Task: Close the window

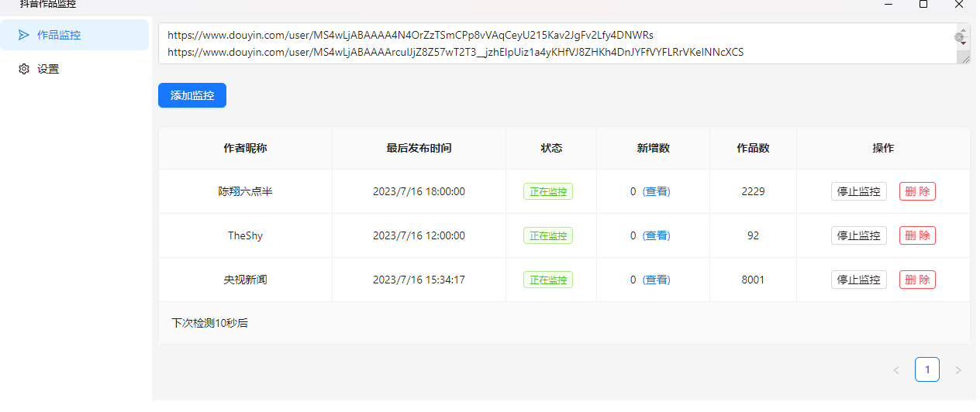Action: pos(960,4)
